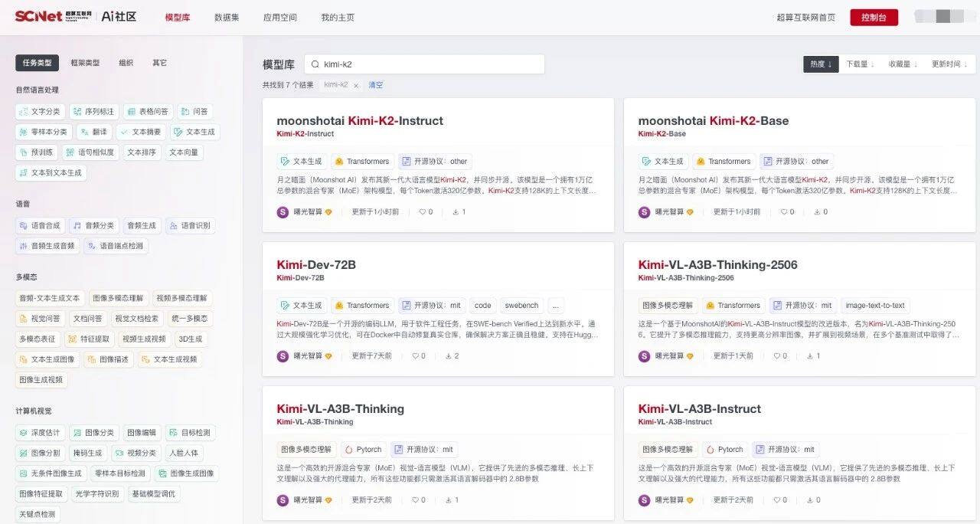
Task: Click the search magnifier icon
Action: [315, 64]
